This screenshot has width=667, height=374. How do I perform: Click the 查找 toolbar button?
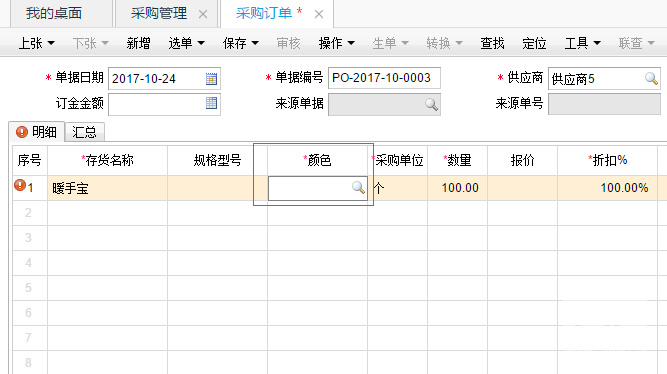click(x=492, y=43)
